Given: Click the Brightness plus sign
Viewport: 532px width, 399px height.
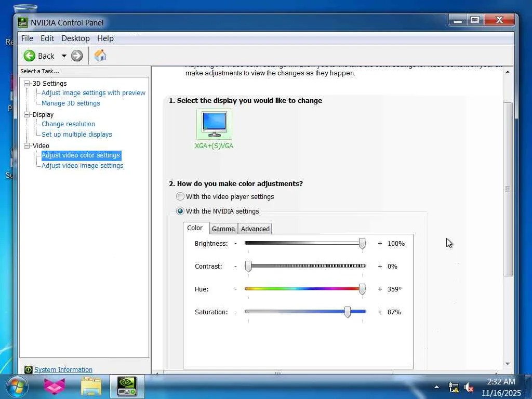Looking at the screenshot, I should click(380, 243).
